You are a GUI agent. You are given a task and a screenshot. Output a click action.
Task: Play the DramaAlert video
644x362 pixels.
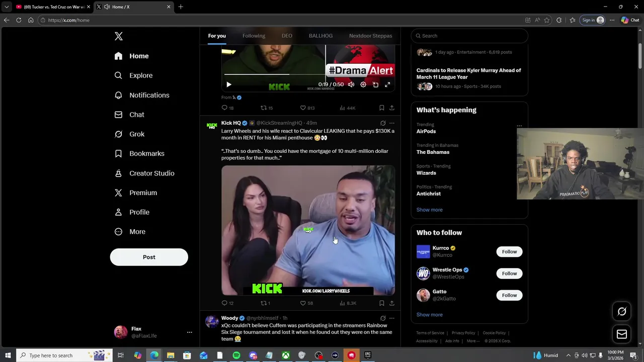(229, 84)
